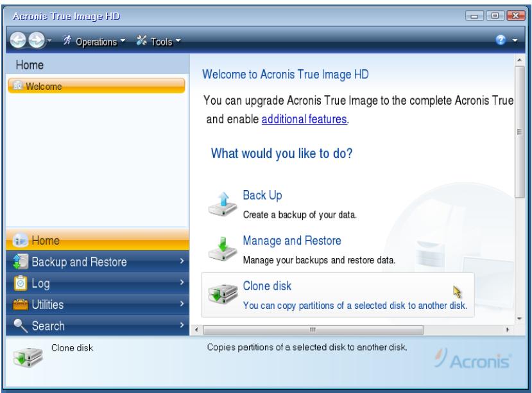The height and width of the screenshot is (393, 532).
Task: Click the Home section icon in sidebar
Action: pyautogui.click(x=21, y=240)
